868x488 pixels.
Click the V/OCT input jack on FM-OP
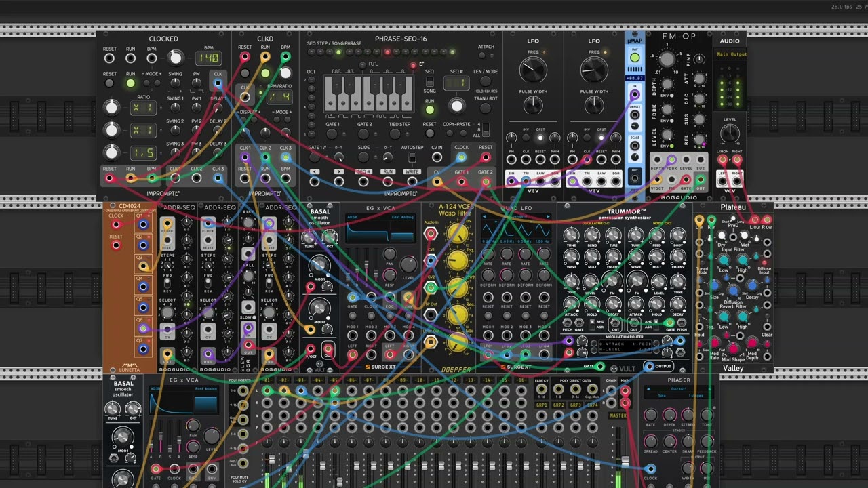click(x=657, y=180)
